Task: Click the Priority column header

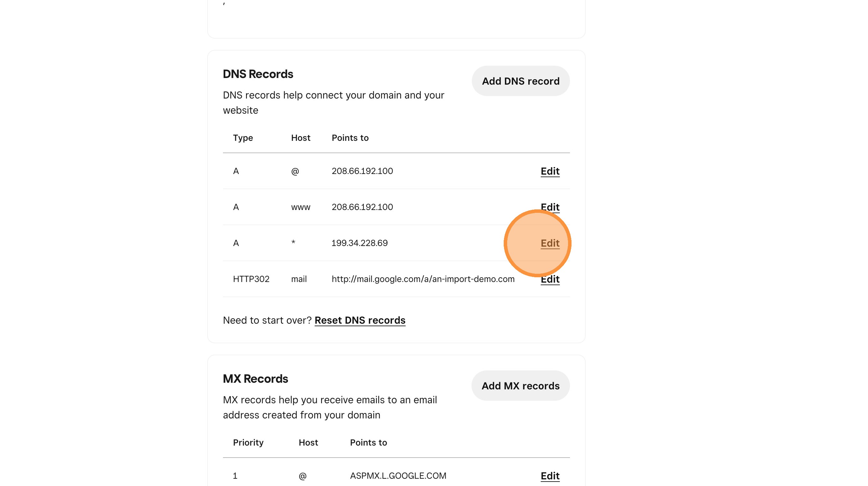Action: coord(248,442)
